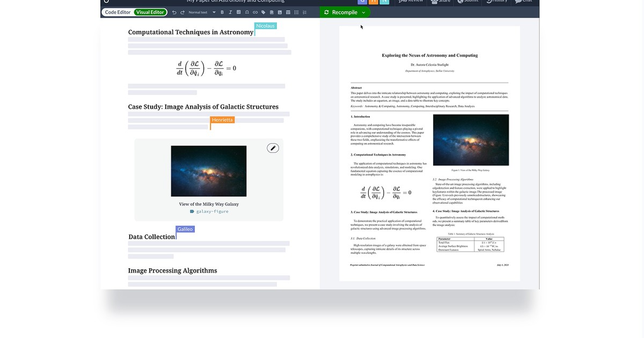Screen dimensions: 644x338
Task: Open the Recompile options arrow
Action: pyautogui.click(x=363, y=12)
